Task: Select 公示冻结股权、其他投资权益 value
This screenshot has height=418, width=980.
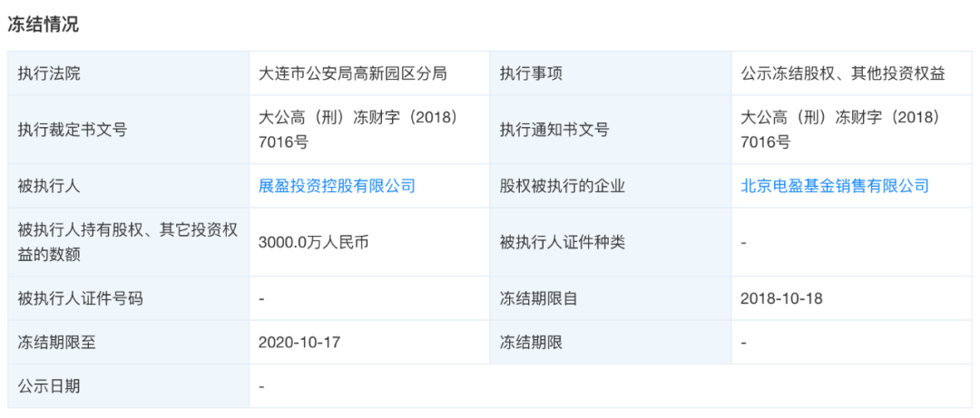Action: [843, 73]
